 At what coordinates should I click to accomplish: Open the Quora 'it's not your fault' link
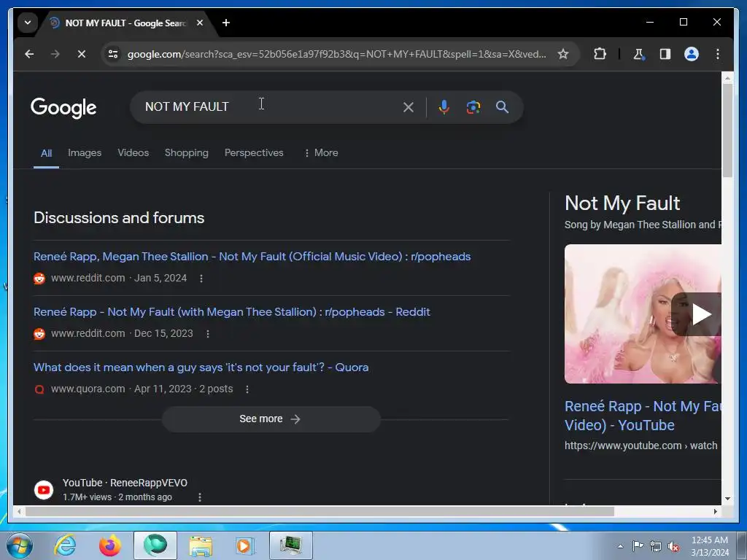[x=201, y=367]
